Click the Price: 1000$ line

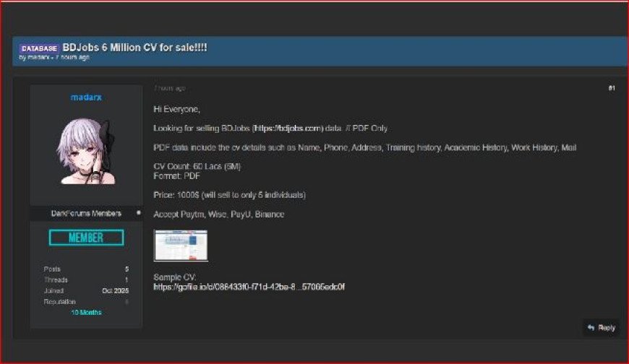click(x=229, y=195)
